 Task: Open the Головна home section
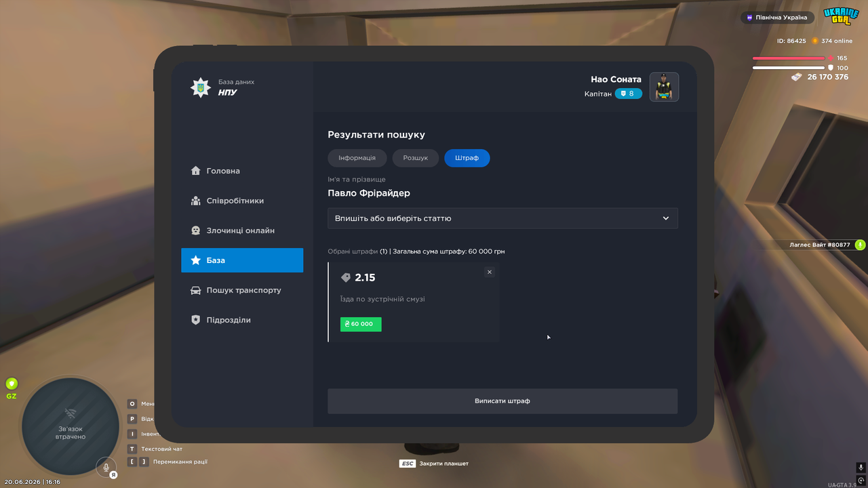[242, 171]
